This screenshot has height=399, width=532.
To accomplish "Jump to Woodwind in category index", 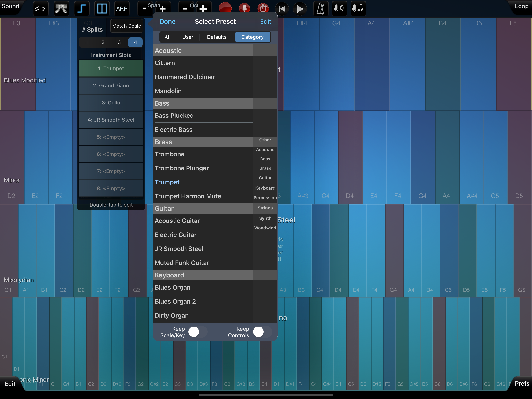I will point(265,228).
